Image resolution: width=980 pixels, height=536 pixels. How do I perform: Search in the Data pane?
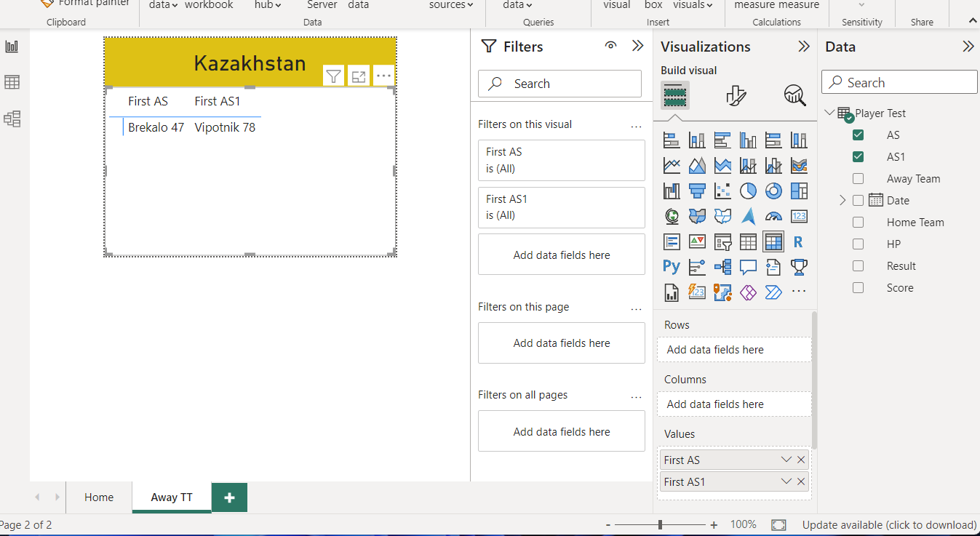click(x=899, y=82)
